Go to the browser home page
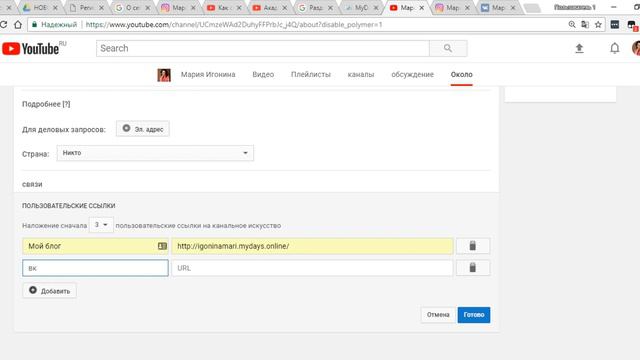Screen dimensions: 640x360 point(18,24)
